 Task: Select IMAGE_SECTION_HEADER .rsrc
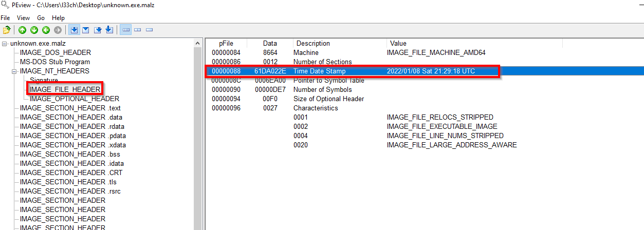point(70,191)
